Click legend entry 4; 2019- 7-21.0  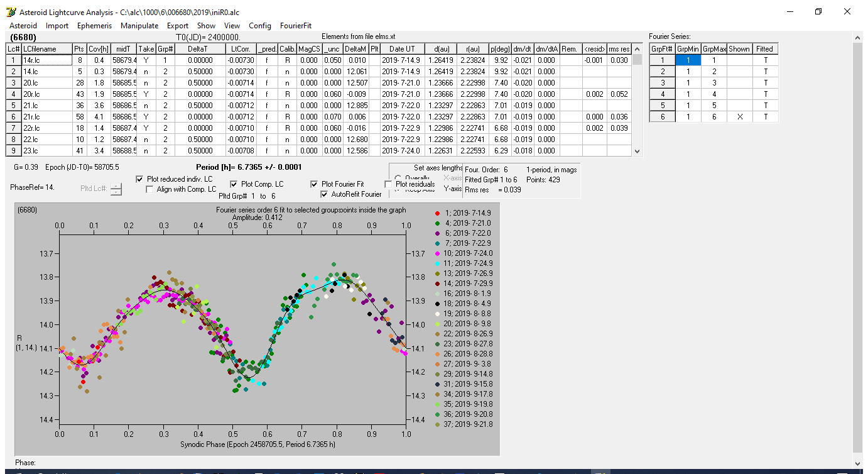[464, 223]
